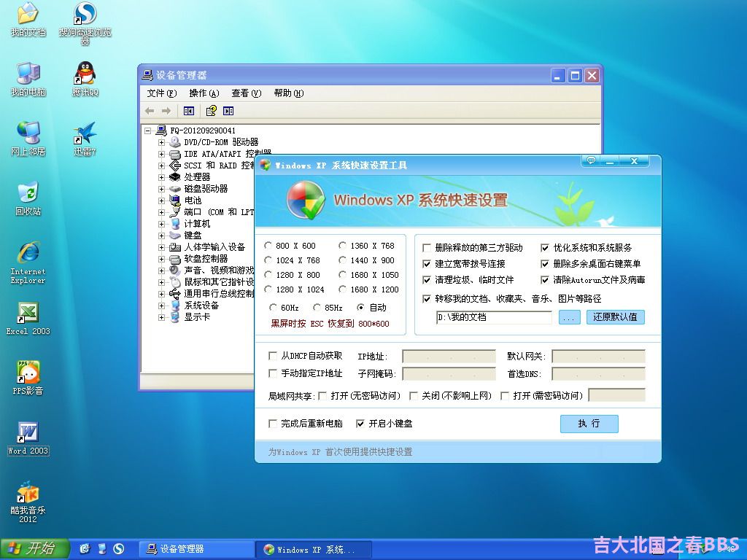Click the last Device Manager toolbar icon
The image size is (747, 560).
pos(228,111)
